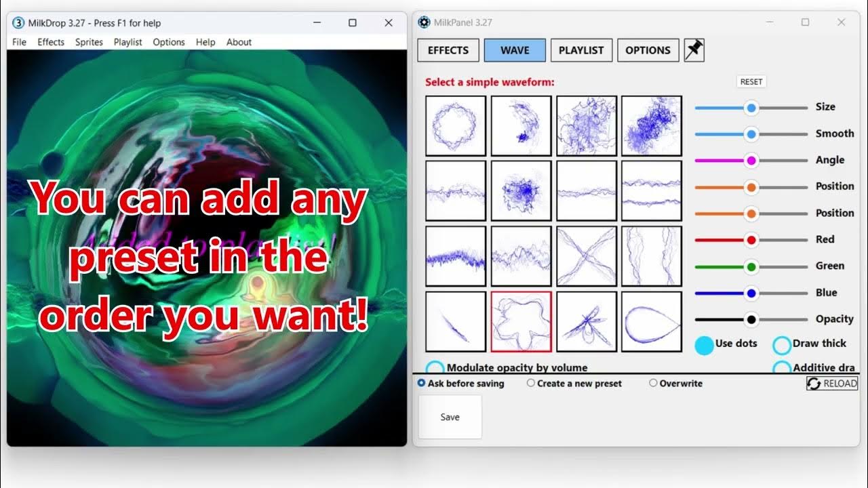
Task: Open the About menu in MilkDrop
Action: pyautogui.click(x=239, y=42)
